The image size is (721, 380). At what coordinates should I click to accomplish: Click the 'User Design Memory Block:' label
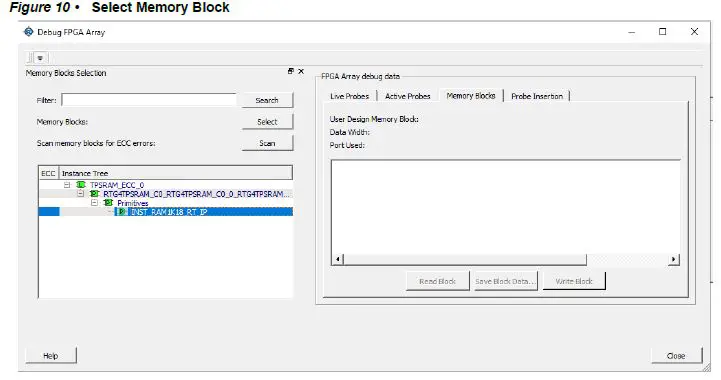click(374, 119)
